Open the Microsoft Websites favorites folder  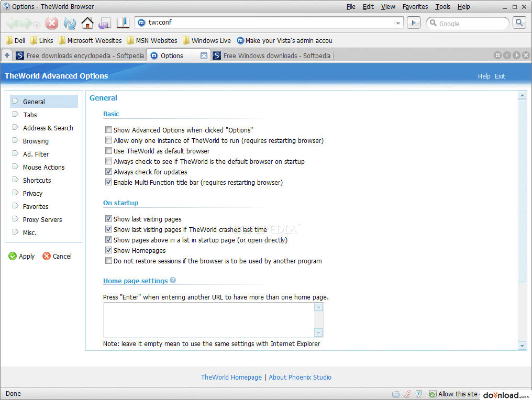coord(90,41)
